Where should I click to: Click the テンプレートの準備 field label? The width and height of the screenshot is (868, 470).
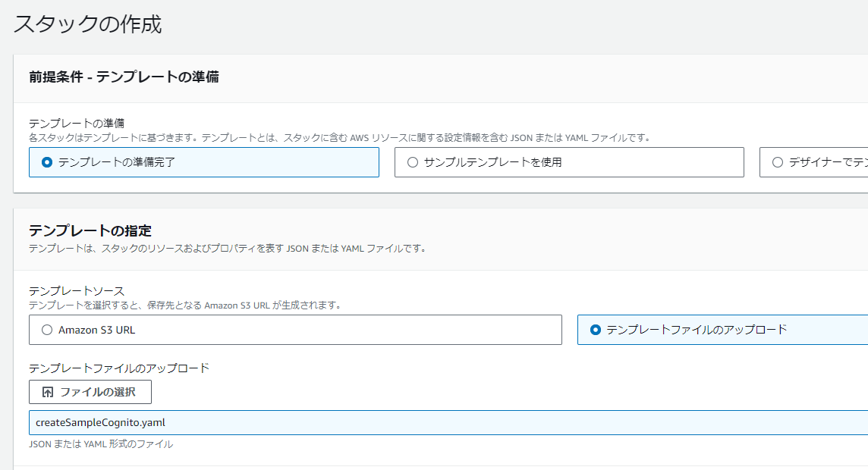click(77, 123)
